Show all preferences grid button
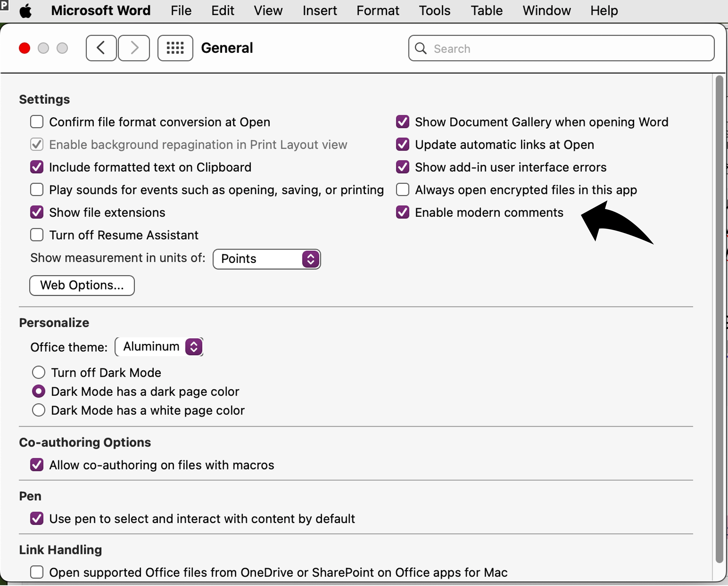 [x=175, y=48]
